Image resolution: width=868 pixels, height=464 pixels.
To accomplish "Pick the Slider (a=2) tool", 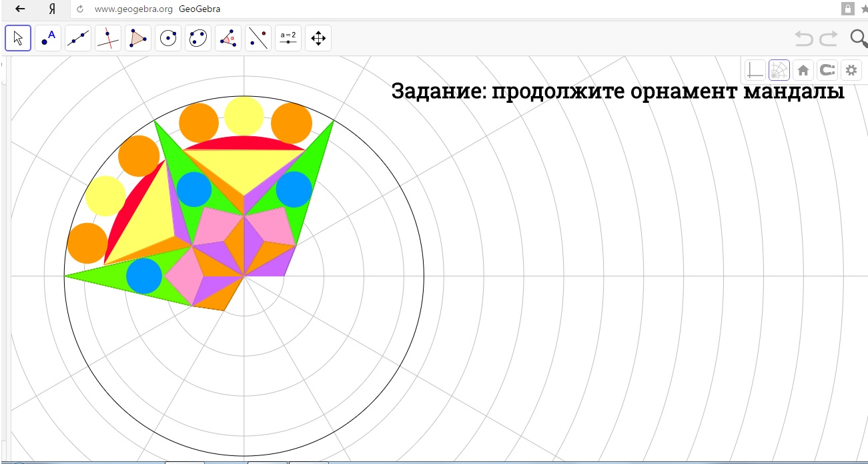I will click(x=288, y=38).
